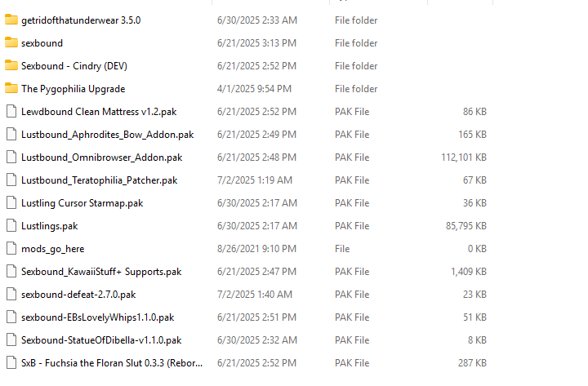Click the file icon of Lewdbound Clean Mattress v1.2.pak
Viewport: 588px width, 386px height.
pos(11,111)
